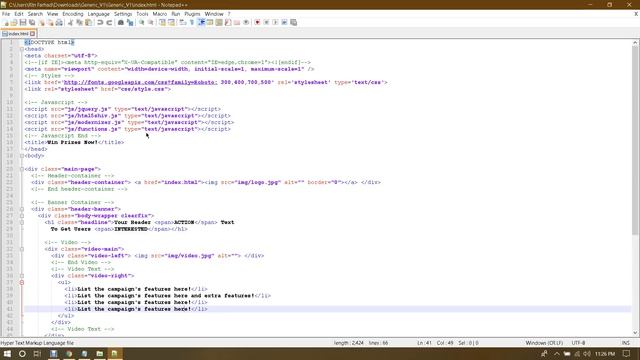Collapse the main-page div fold marker
The height and width of the screenshot is (360, 640).
point(22,169)
